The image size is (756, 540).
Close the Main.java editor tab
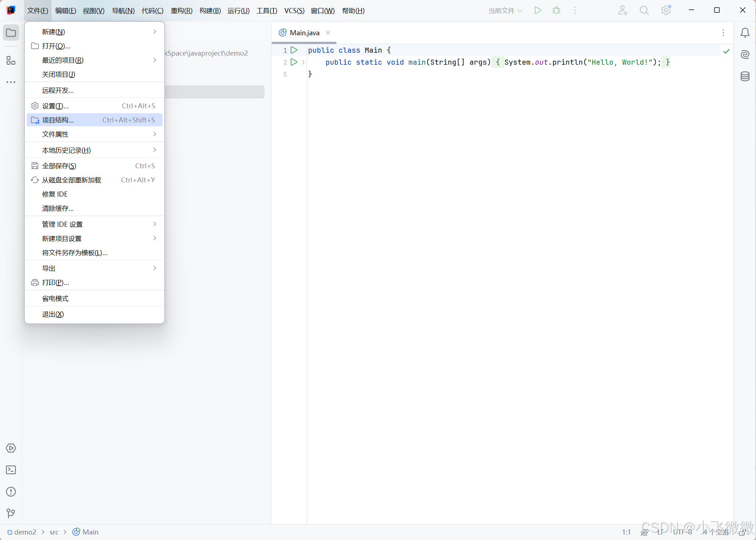(x=328, y=33)
